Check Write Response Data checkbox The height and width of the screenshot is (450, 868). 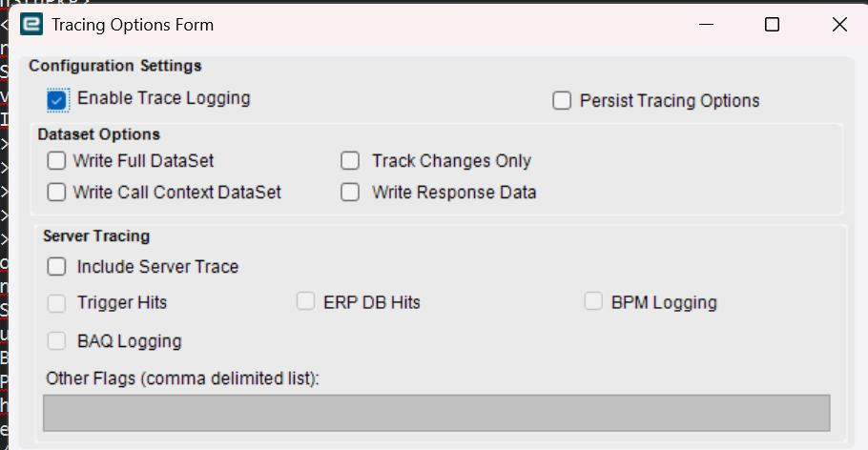351,193
